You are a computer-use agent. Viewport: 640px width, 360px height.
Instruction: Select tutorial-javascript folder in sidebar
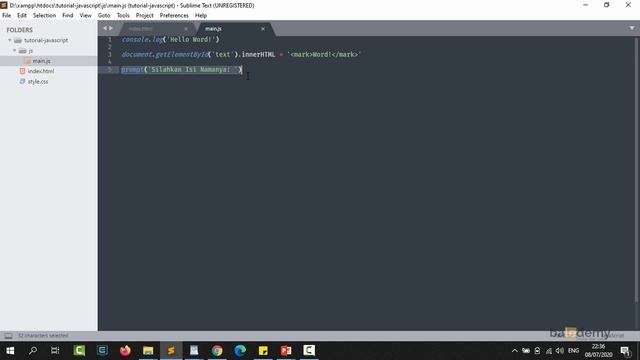[46, 40]
